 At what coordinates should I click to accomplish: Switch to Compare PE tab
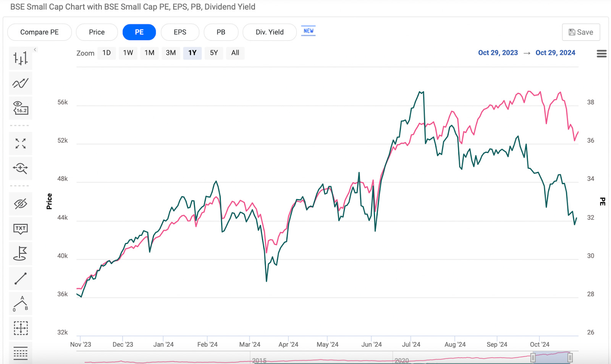(39, 32)
